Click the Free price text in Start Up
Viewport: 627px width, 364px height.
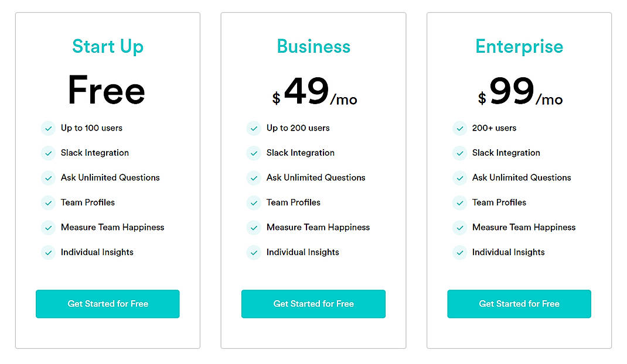click(x=106, y=90)
